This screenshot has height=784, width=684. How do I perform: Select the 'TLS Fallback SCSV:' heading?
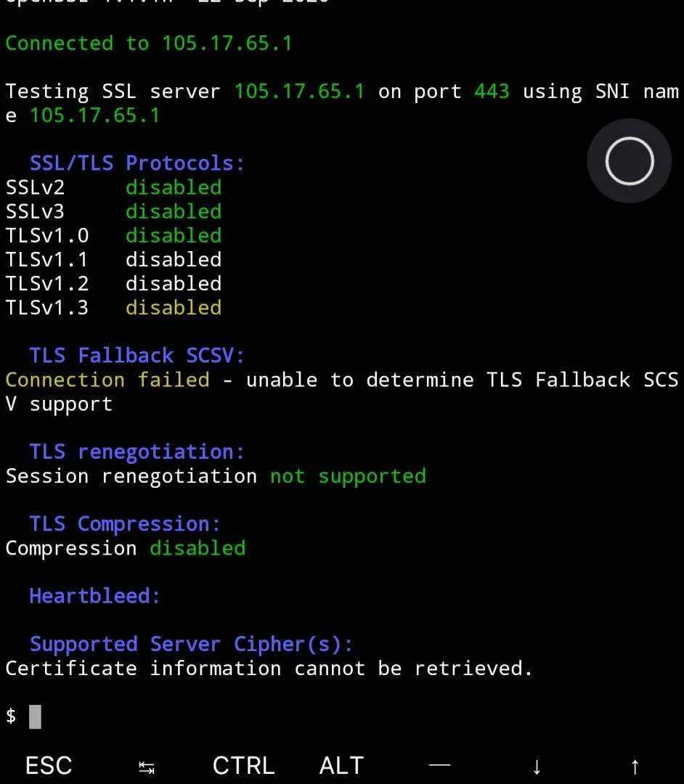137,356
